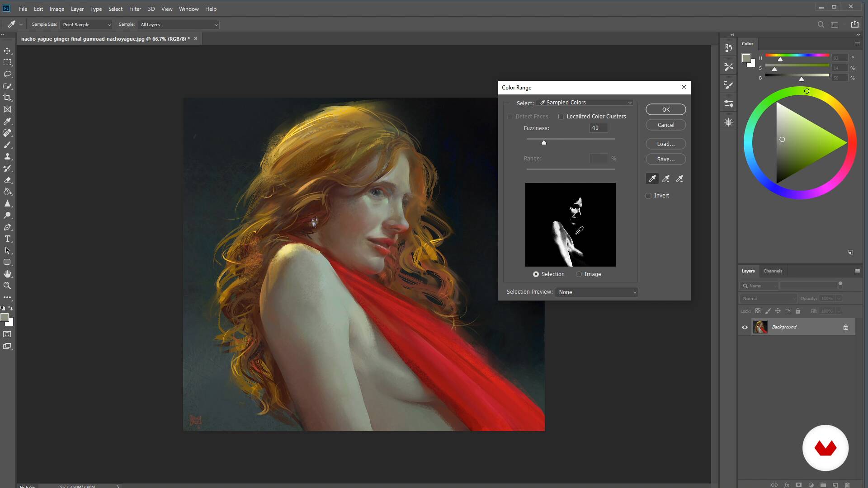Choose the Image radio button
Viewport: 868px width, 488px height.
[579, 274]
